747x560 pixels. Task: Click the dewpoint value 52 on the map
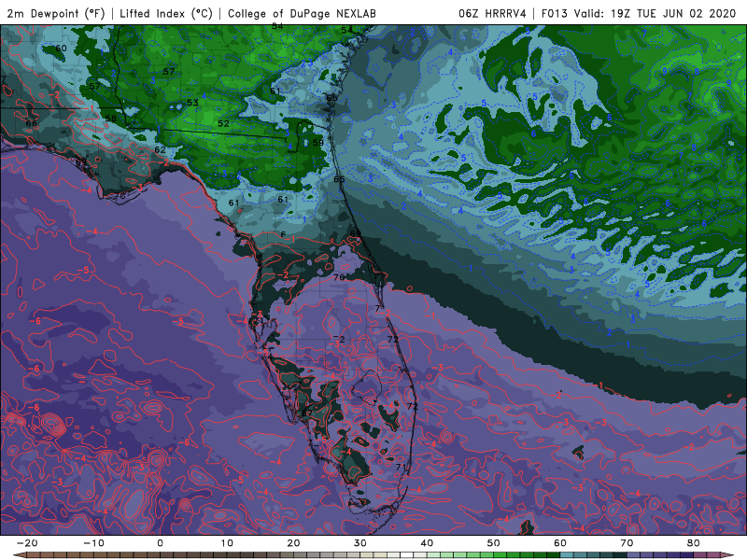(223, 123)
